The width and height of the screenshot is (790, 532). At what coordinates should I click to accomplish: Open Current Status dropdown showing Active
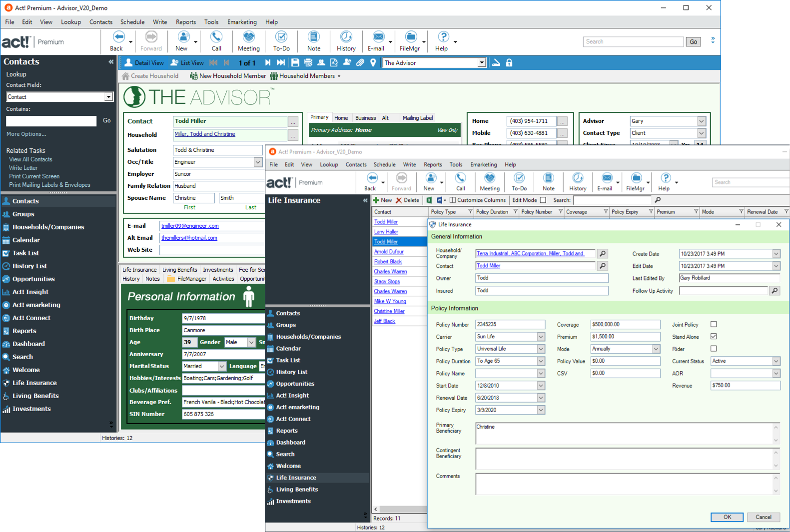[776, 361]
